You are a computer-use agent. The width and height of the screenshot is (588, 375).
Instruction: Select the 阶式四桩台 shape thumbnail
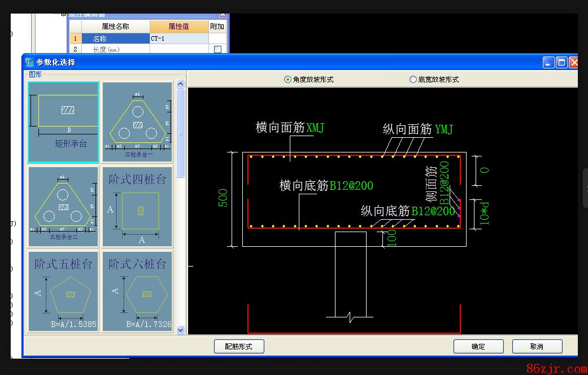tap(137, 206)
